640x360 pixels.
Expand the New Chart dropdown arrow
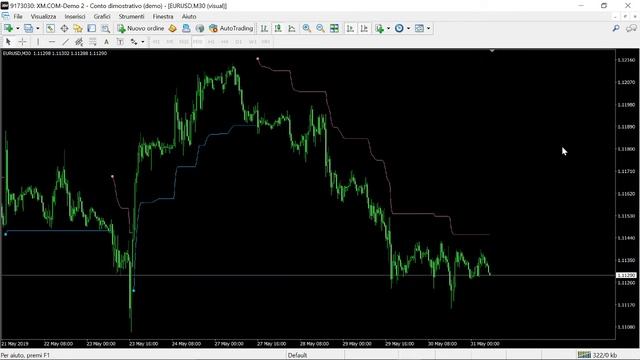[17, 28]
